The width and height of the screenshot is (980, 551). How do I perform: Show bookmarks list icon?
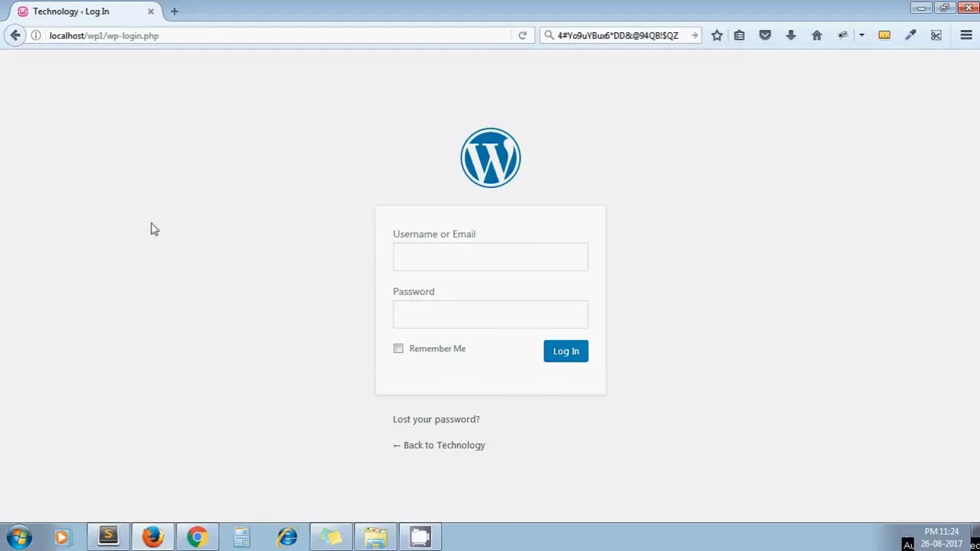pos(739,35)
